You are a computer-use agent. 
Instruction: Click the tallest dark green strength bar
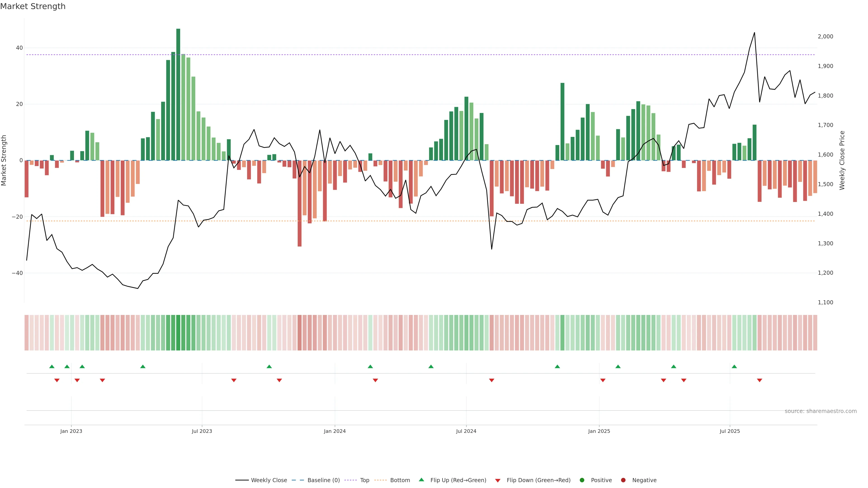178,94
